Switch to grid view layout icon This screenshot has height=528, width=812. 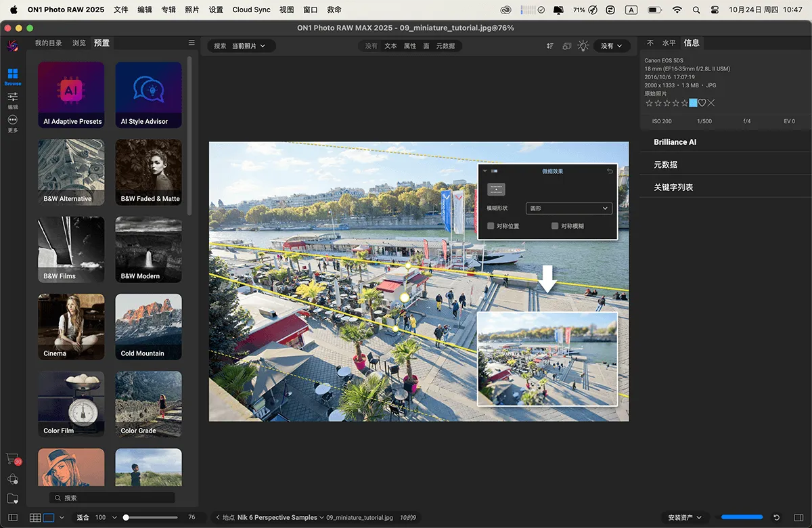tap(35, 518)
